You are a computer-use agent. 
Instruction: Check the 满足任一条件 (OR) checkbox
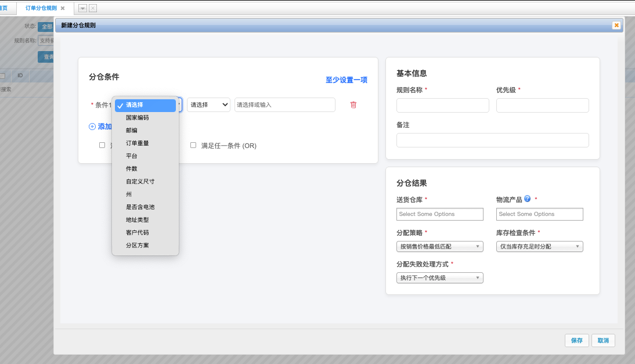[x=193, y=145]
